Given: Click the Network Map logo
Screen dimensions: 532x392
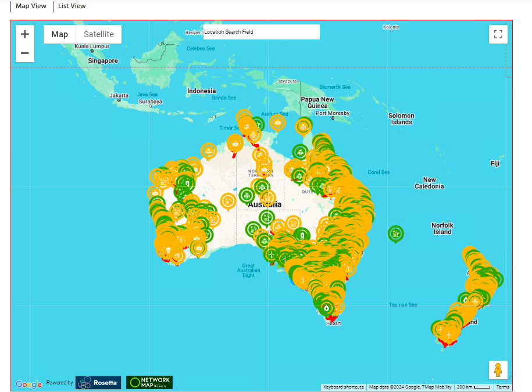Looking at the screenshot, I should 149,383.
